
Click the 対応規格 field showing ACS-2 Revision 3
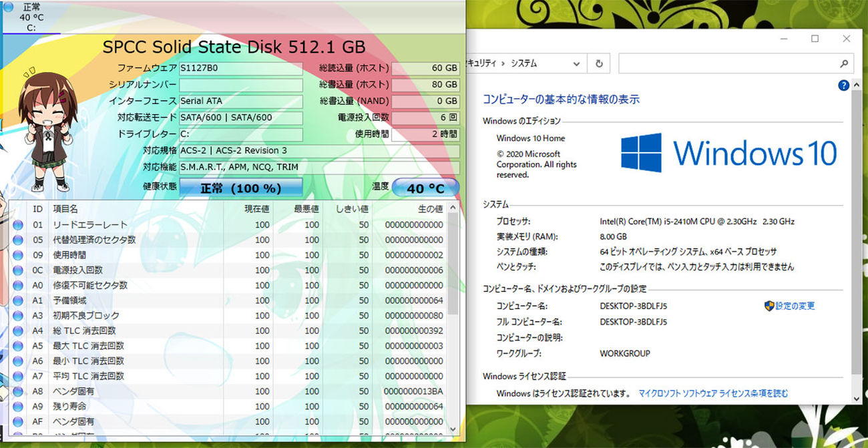point(320,150)
